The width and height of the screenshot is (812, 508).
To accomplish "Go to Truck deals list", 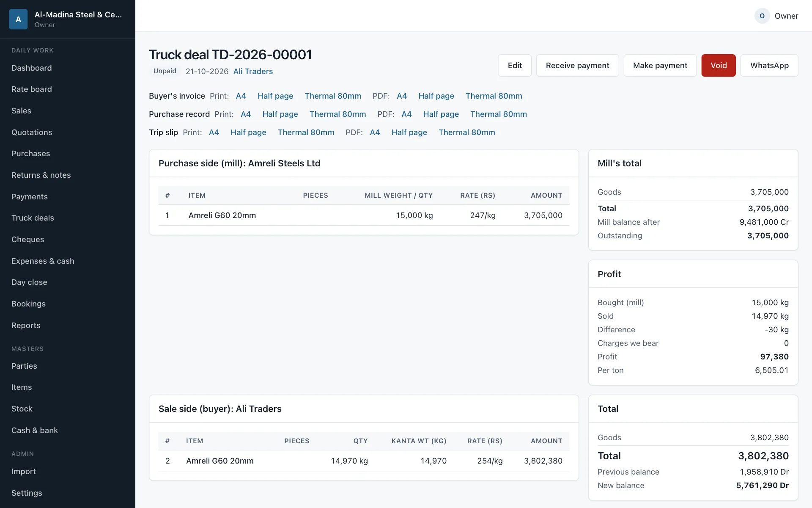I will coord(33,218).
